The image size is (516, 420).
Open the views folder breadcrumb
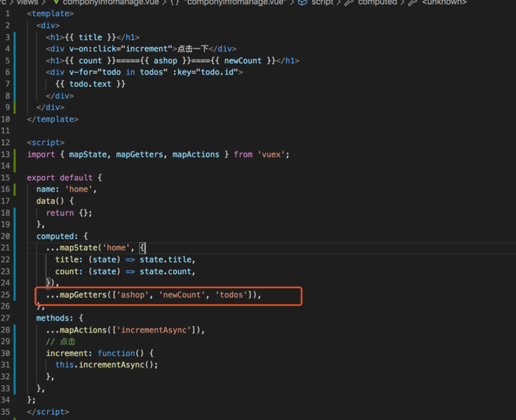pos(27,2)
